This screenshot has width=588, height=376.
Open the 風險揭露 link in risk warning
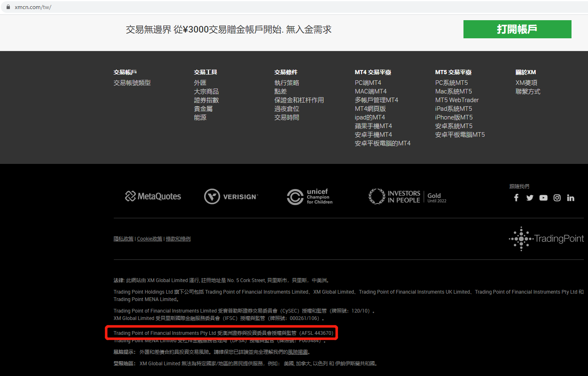click(298, 352)
